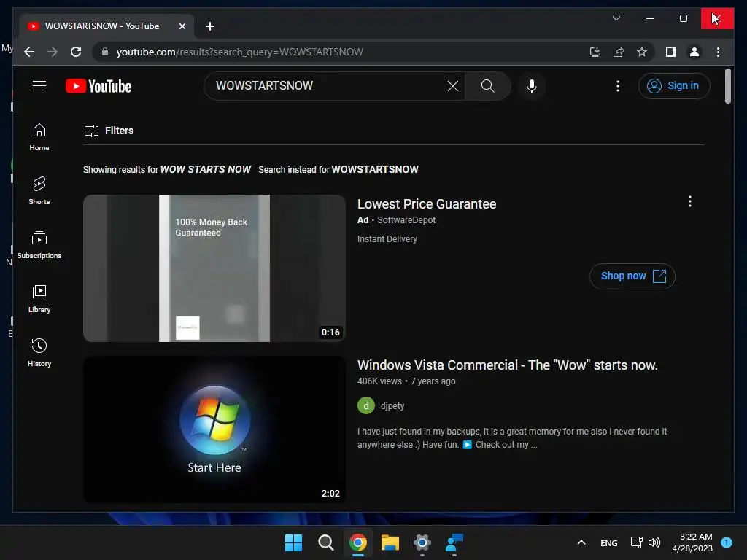747x560 pixels.
Task: Open ad options three-dot menu
Action: [689, 201]
